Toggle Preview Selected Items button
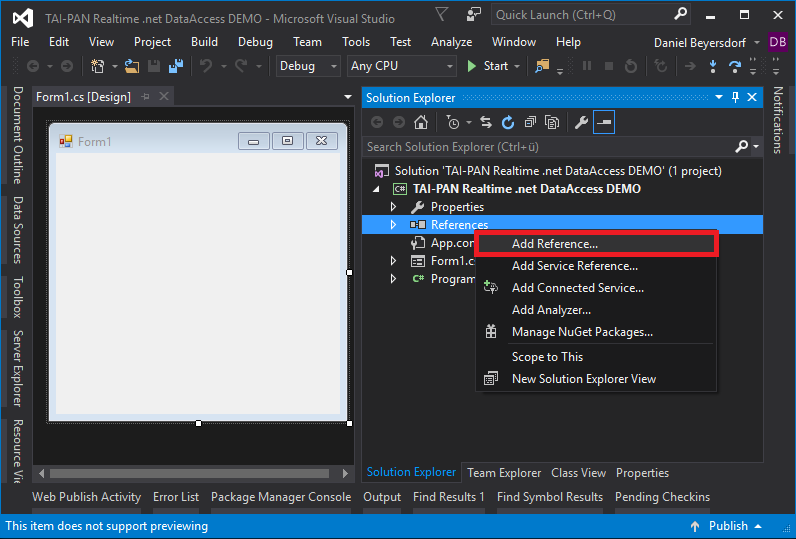 pos(604,122)
